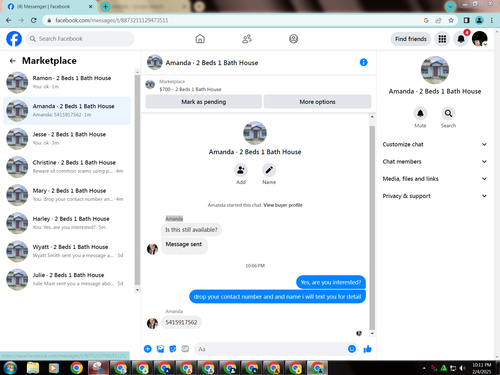Choose a sticker icon in composer

[x=173, y=349]
